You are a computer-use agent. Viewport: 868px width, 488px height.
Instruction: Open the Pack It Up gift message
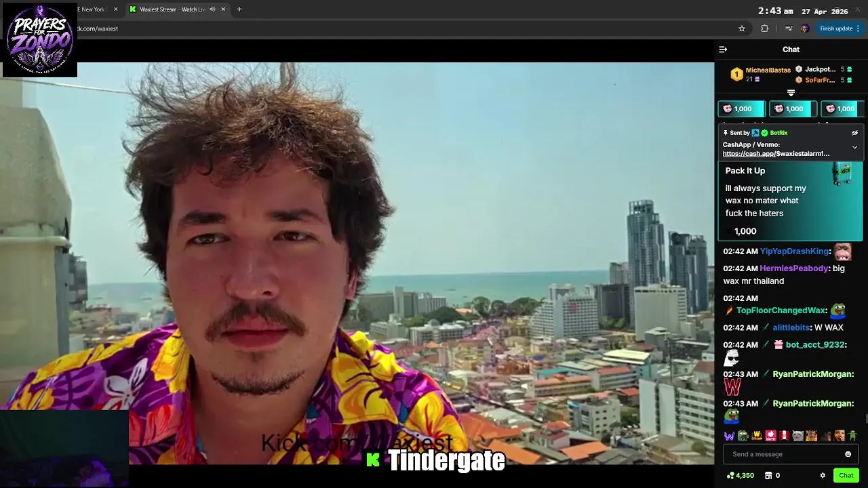click(x=790, y=202)
